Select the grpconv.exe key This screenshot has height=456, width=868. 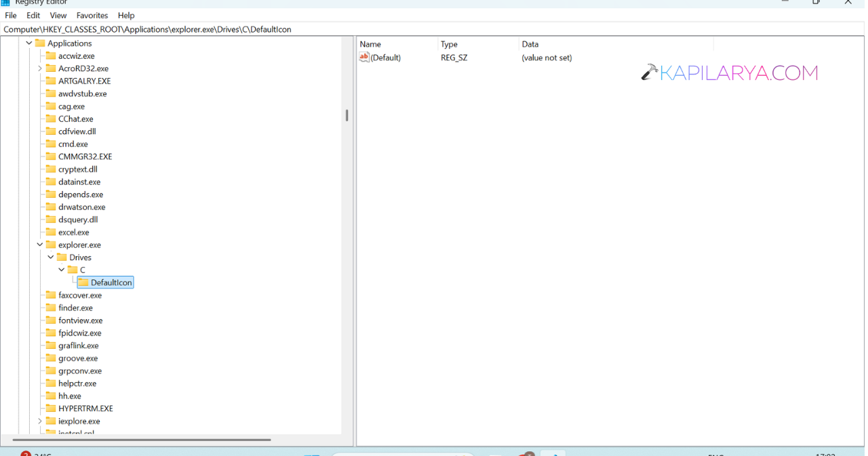(x=80, y=371)
